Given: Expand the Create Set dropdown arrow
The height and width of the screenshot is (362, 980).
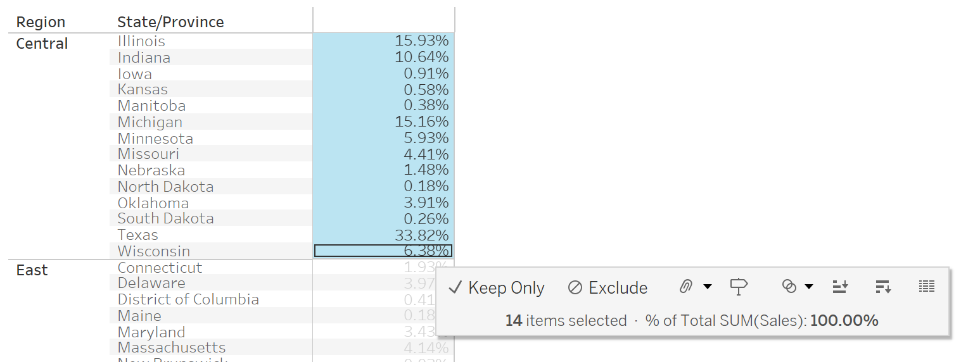Looking at the screenshot, I should 809,287.
